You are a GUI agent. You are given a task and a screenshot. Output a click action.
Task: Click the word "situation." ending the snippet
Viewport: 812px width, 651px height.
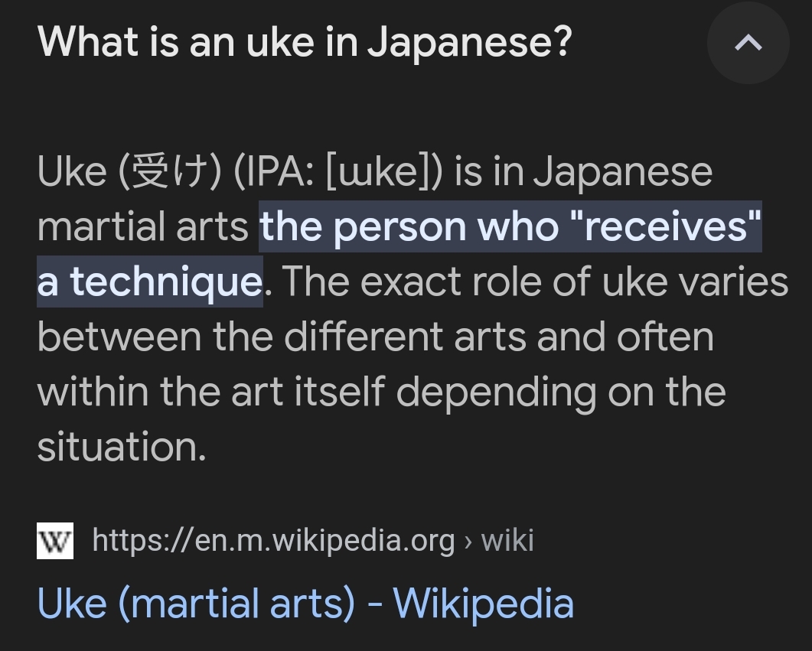[x=122, y=446]
